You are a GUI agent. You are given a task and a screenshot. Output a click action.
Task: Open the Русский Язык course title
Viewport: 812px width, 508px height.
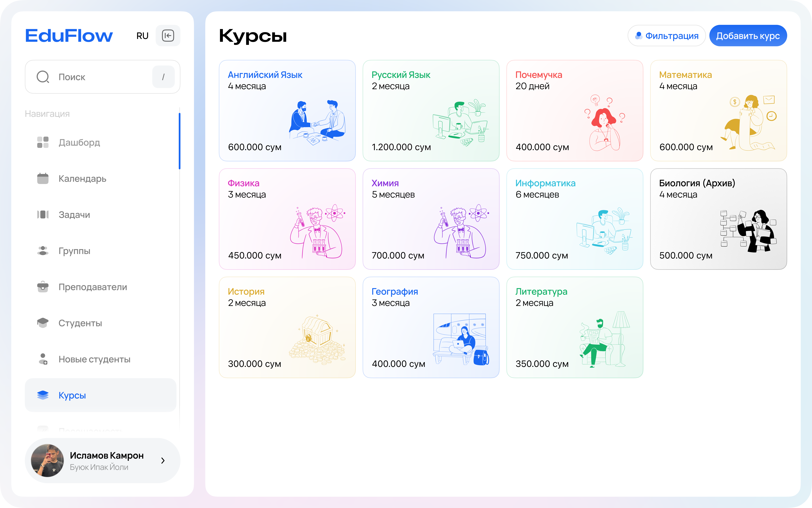coord(401,75)
